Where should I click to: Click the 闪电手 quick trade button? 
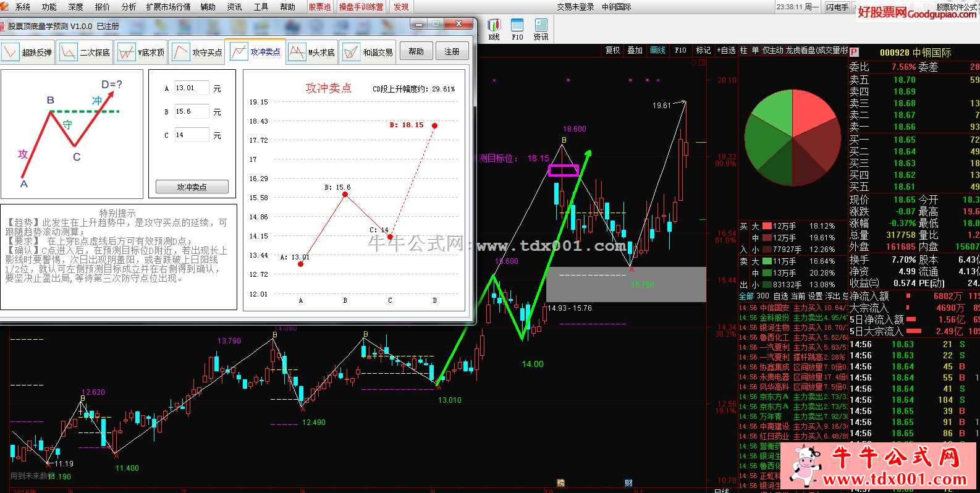pos(837,7)
